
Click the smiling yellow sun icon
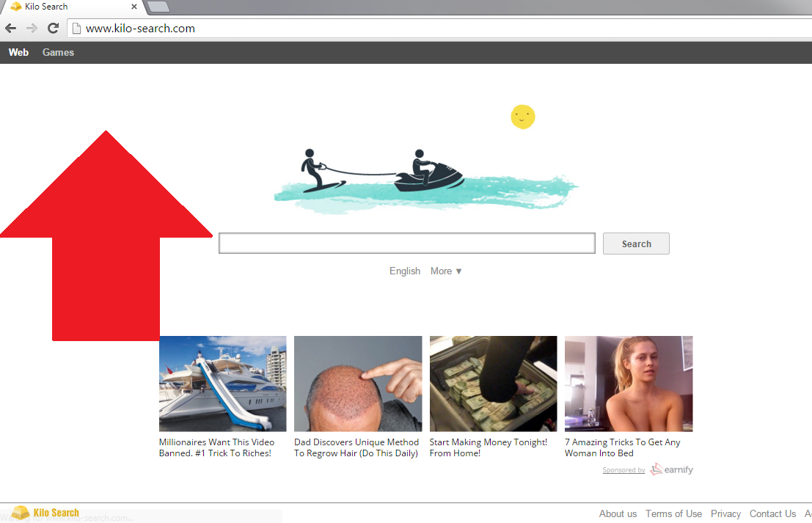[x=522, y=117]
